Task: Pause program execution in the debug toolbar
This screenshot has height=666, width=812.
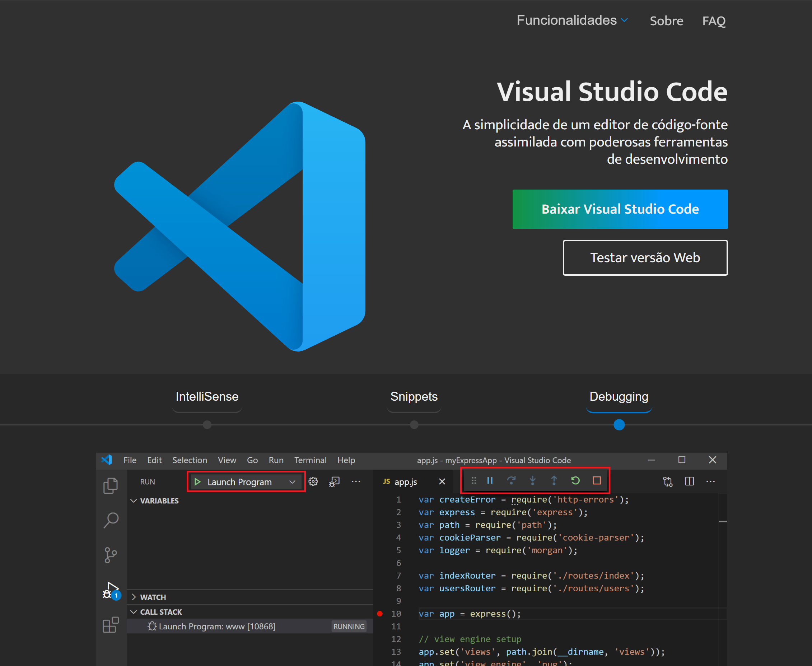Action: (x=490, y=480)
